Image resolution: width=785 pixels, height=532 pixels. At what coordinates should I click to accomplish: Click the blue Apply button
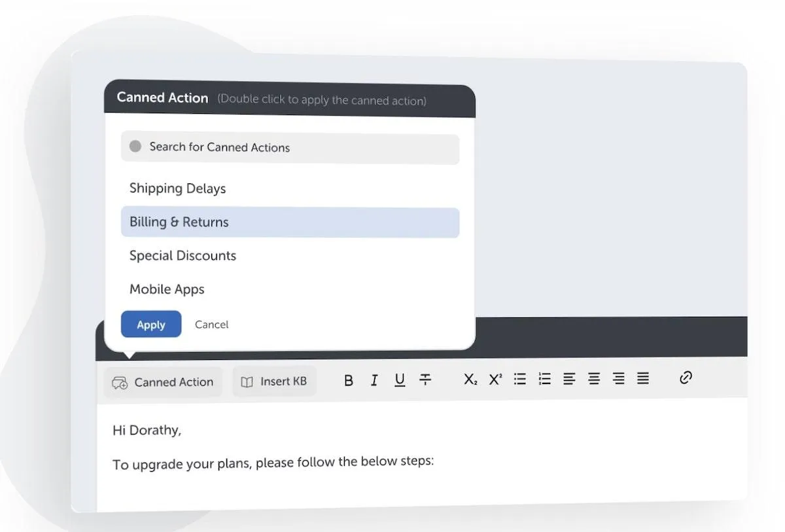(151, 325)
